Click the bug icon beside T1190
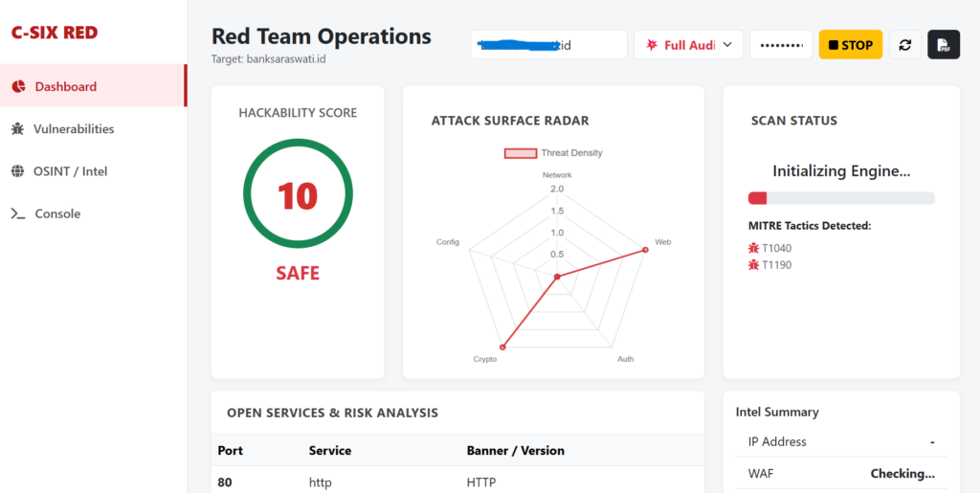 point(753,265)
